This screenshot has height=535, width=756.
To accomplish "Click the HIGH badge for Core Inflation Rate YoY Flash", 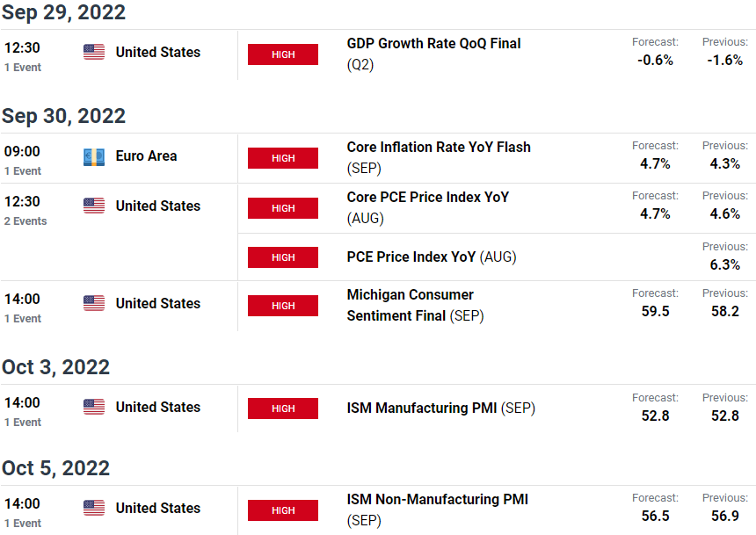I will (x=283, y=158).
